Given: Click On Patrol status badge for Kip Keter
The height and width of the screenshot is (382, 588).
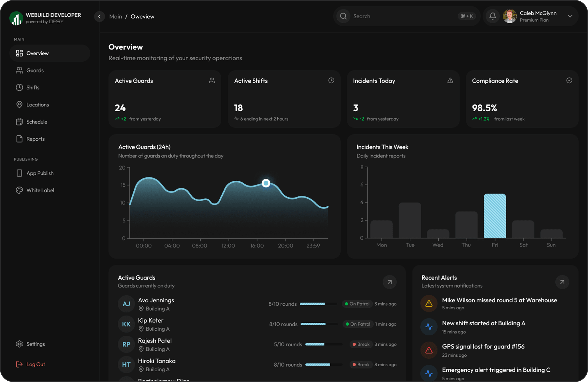Looking at the screenshot, I should 358,324.
